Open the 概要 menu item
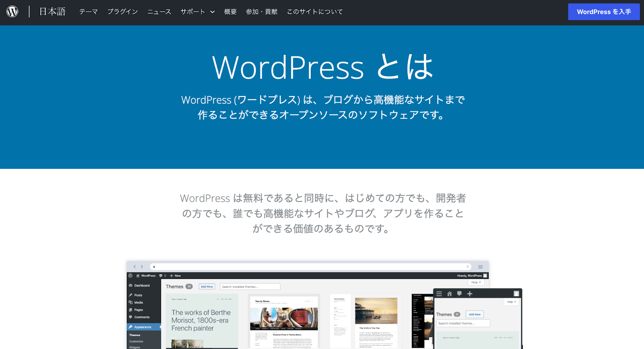 (x=230, y=12)
